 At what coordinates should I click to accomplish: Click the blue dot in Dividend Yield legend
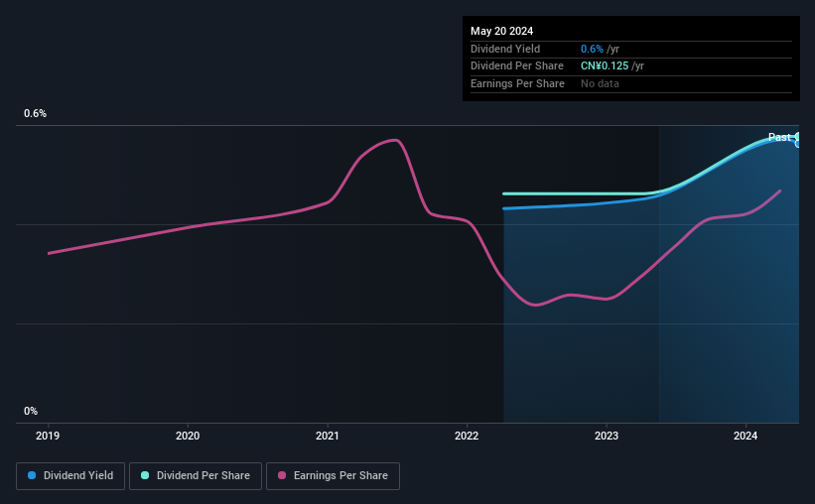[x=32, y=476]
